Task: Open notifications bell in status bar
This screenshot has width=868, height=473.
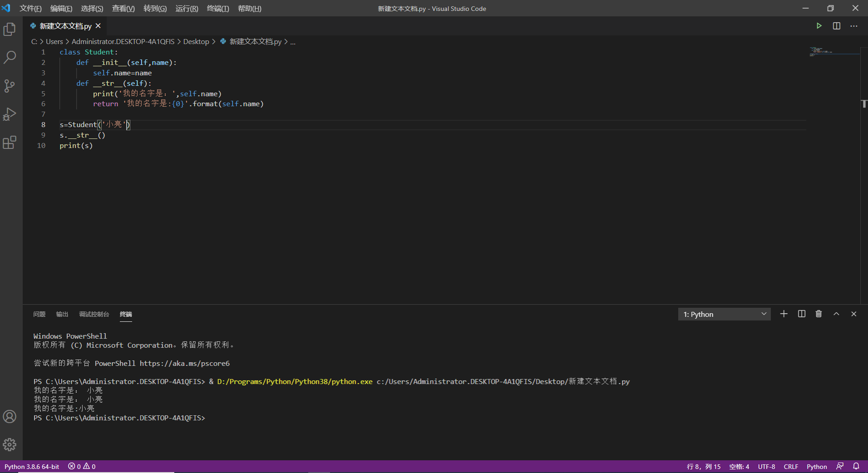Action: (856, 467)
